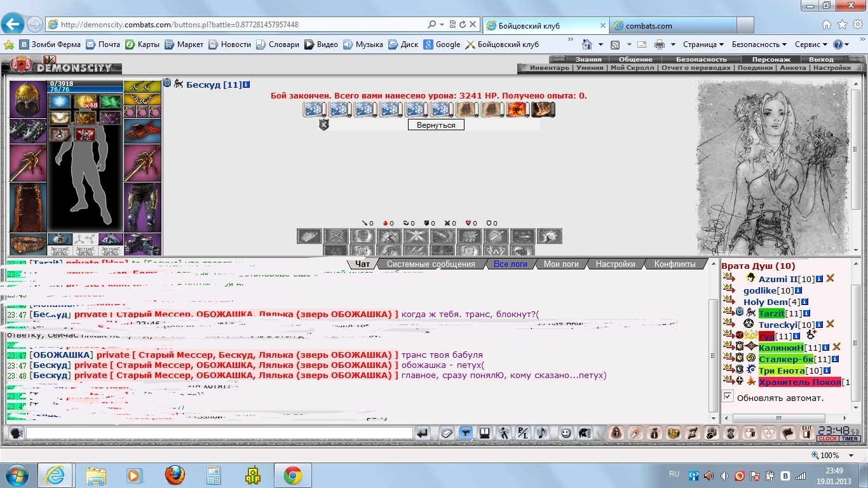This screenshot has width=868, height=488.
Task: Click the Вернуться button
Action: [436, 125]
